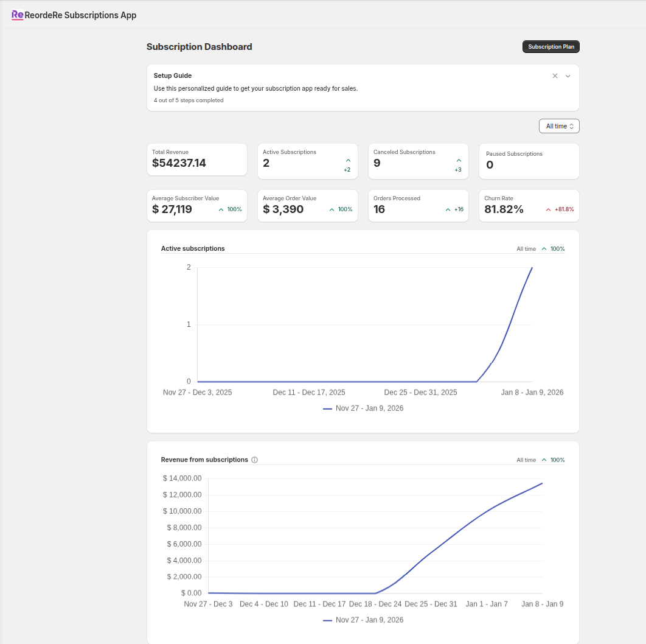Toggle Revenue chart legend Nov 27 - Jan 9
Viewport: 646px width, 644px height.
[364, 620]
